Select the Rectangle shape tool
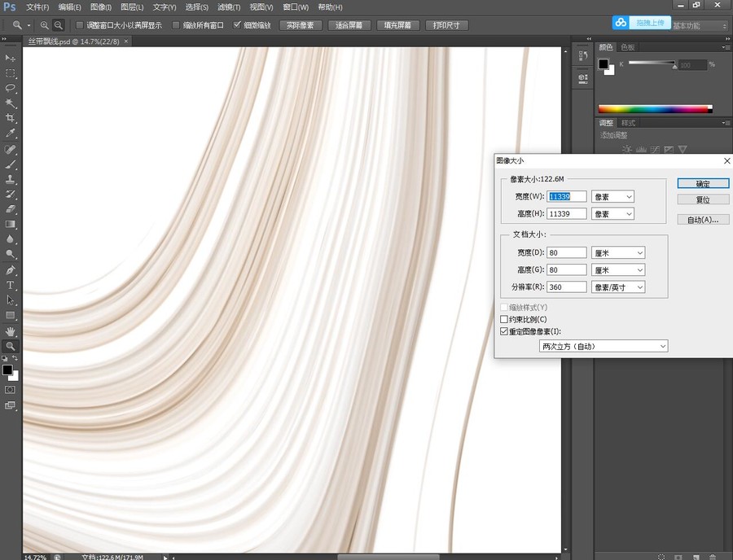Screen dimensions: 733x560 [x=10, y=315]
